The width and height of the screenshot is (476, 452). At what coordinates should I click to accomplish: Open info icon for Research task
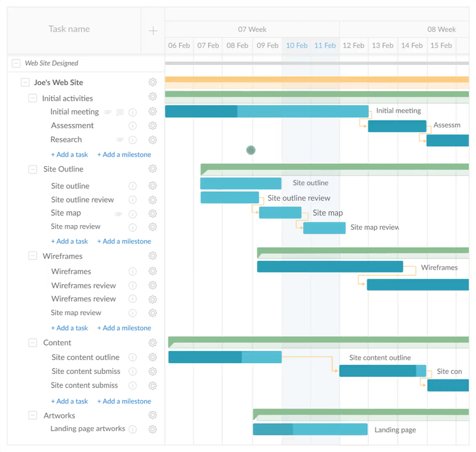(x=133, y=140)
